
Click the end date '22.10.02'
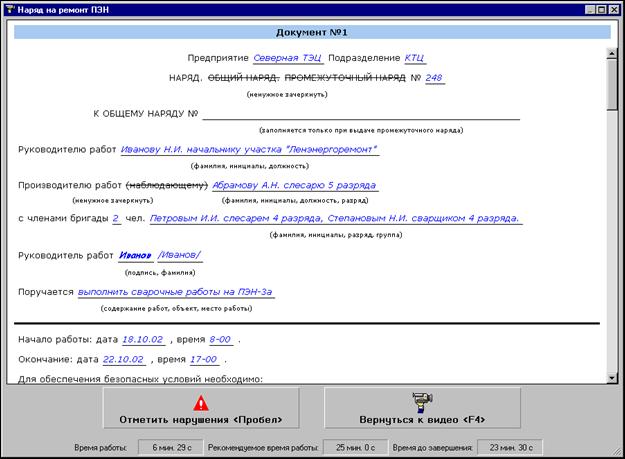(124, 360)
